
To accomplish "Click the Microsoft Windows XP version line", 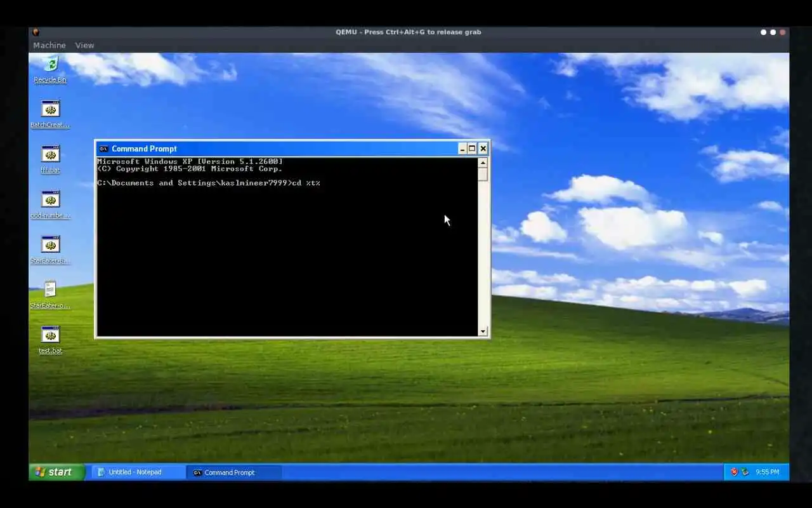I will coord(190,161).
